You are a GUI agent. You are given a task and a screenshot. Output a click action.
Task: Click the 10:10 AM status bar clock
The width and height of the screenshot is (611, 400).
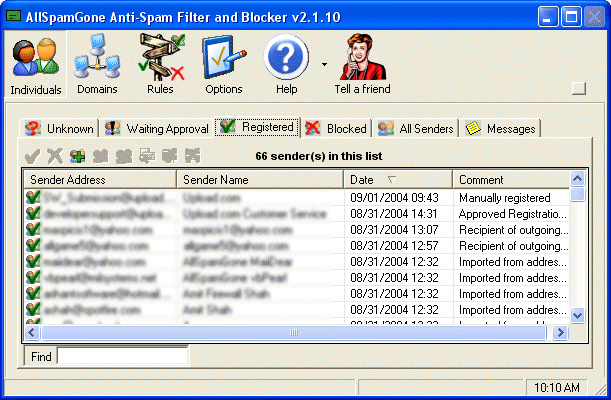tap(556, 388)
